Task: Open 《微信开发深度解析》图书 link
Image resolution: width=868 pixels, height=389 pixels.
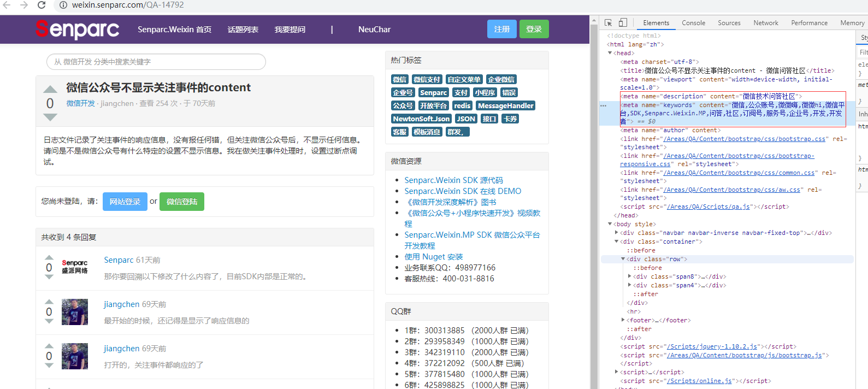Action: [450, 202]
